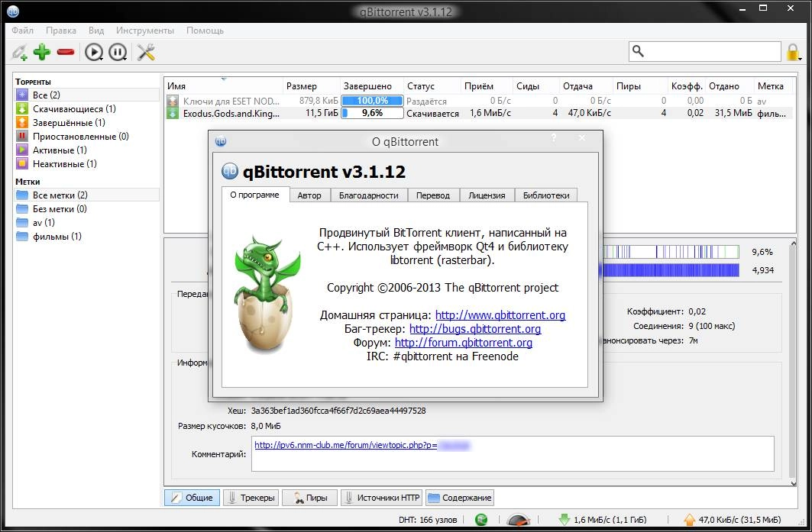The height and width of the screenshot is (532, 812).
Task: Click the pause toolbar icon
Action: pyautogui.click(x=118, y=52)
